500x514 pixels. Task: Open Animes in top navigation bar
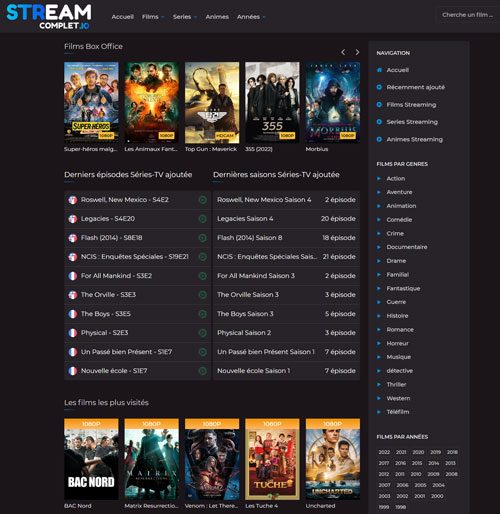tap(217, 17)
